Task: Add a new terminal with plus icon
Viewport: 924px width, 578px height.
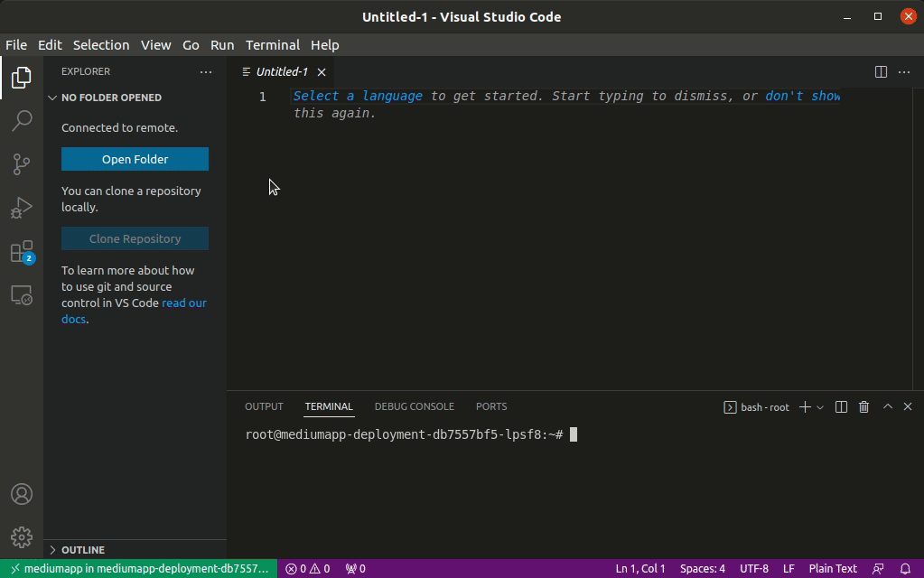Action: point(805,407)
